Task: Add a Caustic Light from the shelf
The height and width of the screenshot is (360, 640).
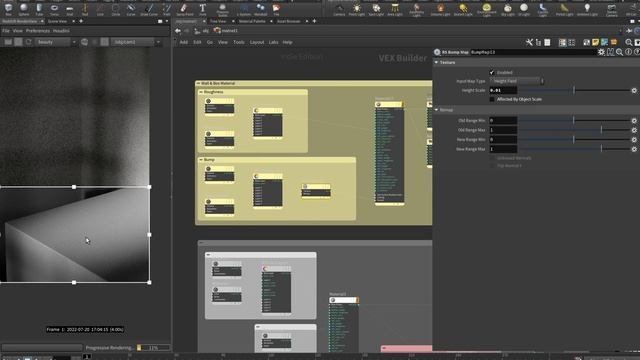Action: (542, 9)
